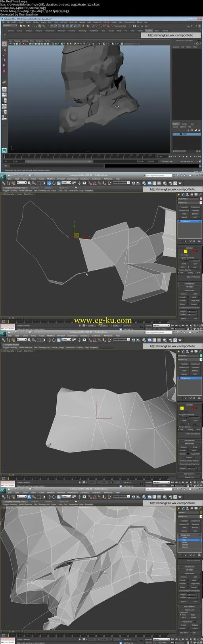Open 'Screen' coordinate dropdown in Edge 172 frame

[66, 183]
